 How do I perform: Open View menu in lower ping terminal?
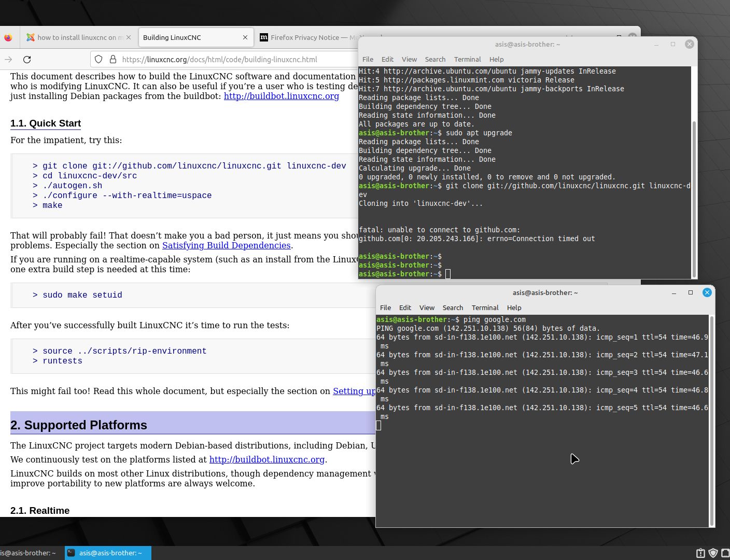click(x=427, y=308)
